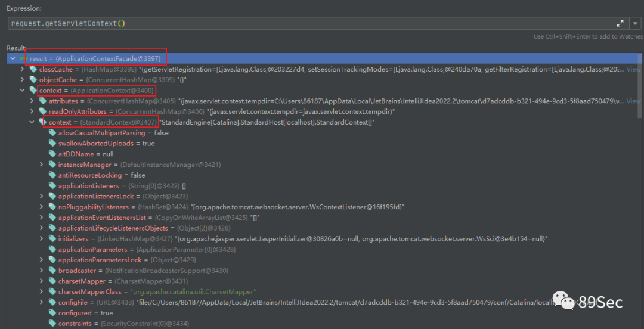This screenshot has height=329, width=644.
Task: Click the attributes field icon
Action: pos(43,101)
